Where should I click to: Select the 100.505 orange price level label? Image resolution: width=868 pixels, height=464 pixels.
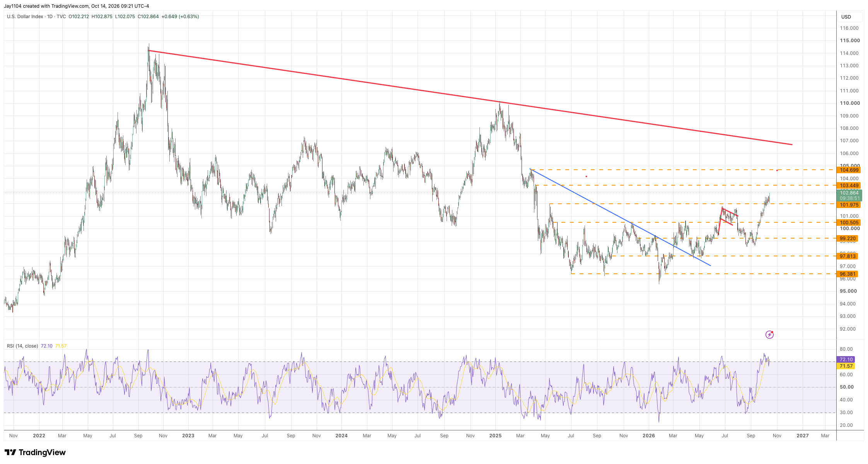tap(849, 223)
